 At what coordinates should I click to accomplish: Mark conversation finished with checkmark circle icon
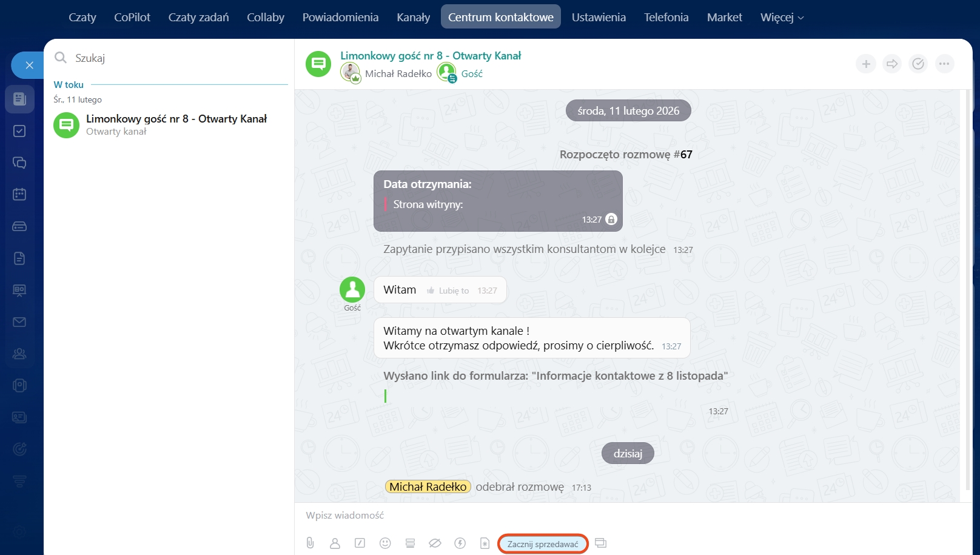pos(918,64)
